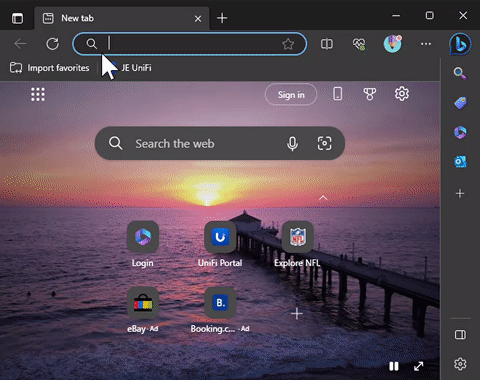Screen dimensions: 480x380
Task: Open sidebar Microsoft 365 icon
Action: 460,132
